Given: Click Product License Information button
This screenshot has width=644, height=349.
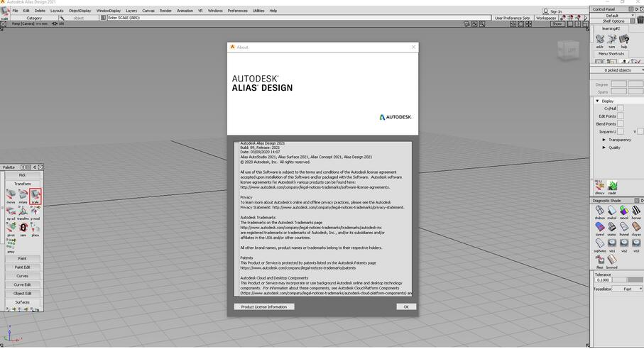Looking at the screenshot, I should point(264,306).
